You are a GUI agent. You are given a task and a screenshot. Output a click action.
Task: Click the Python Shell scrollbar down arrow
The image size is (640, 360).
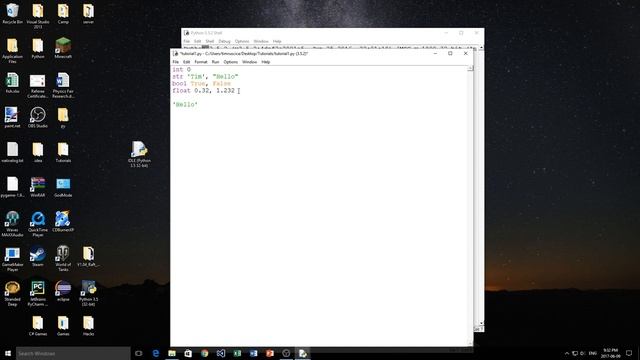pos(481,323)
